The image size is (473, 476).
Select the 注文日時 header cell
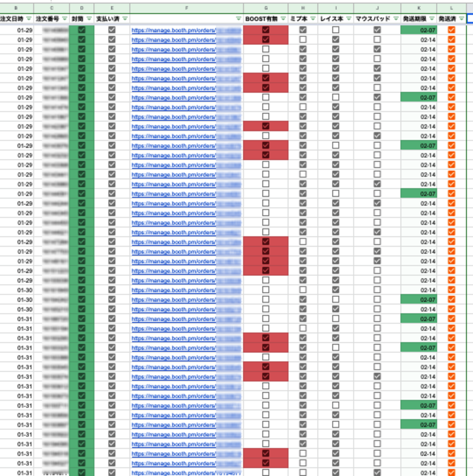point(16,19)
